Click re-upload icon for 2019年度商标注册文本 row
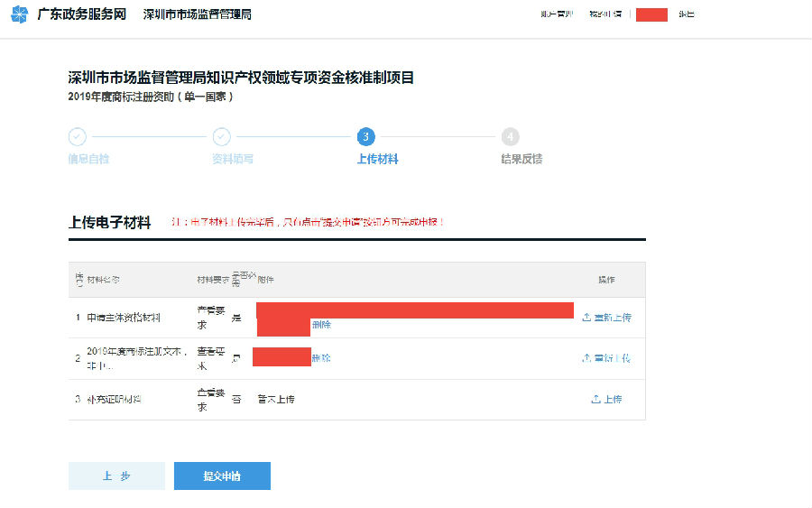The height and width of the screenshot is (508, 812). pos(586,358)
